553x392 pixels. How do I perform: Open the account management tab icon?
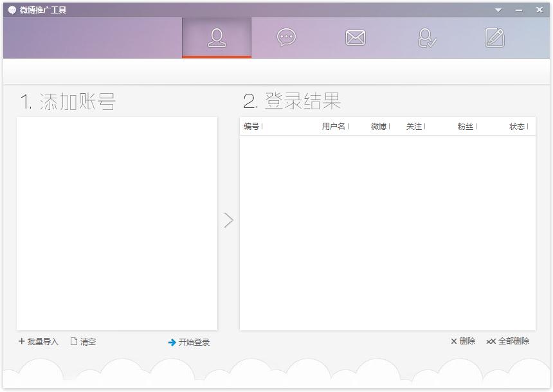coord(217,38)
